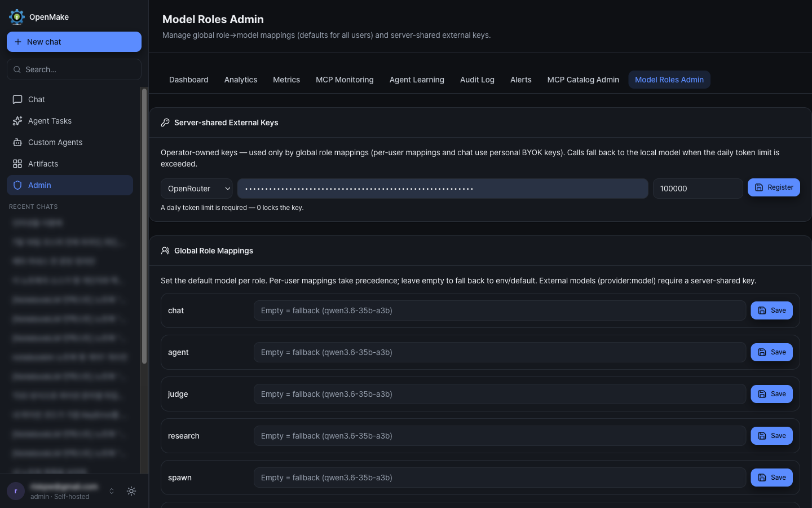Click the spawn role model input
812x508 pixels.
pyautogui.click(x=500, y=478)
